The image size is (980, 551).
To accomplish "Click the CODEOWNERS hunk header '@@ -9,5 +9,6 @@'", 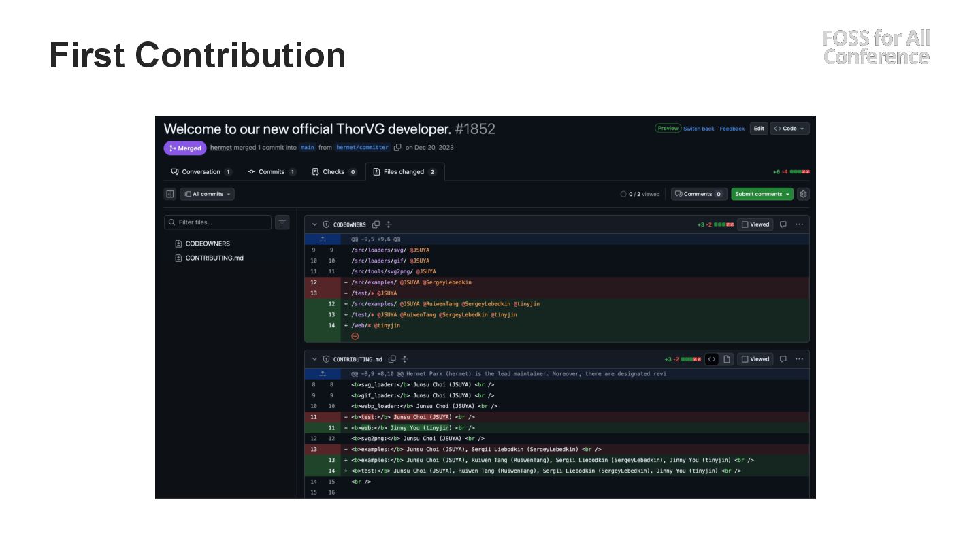I will (376, 239).
